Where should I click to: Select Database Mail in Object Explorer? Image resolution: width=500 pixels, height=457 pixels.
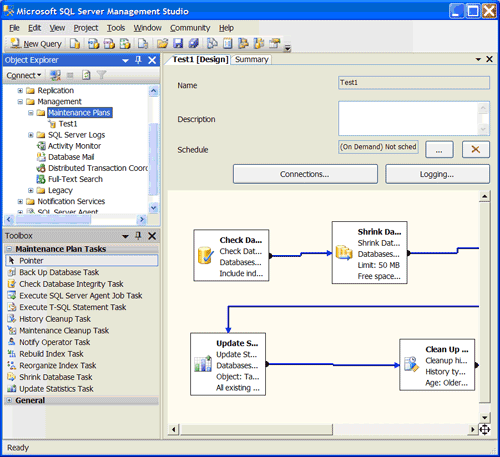[71, 157]
